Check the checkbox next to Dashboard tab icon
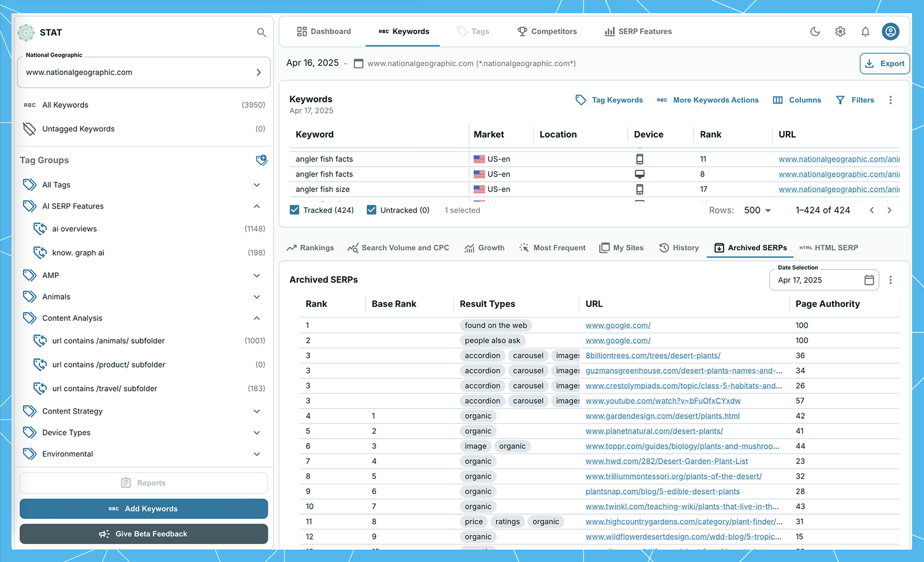924x562 pixels. click(x=302, y=31)
